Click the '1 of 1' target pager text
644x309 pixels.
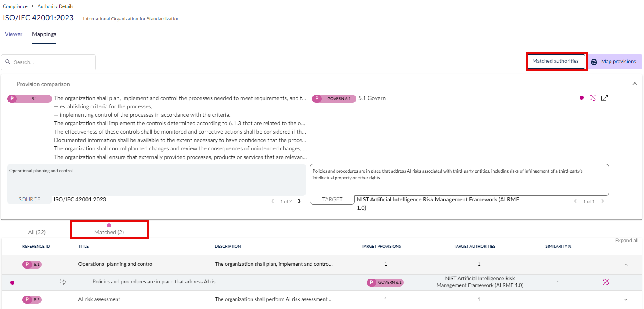tap(589, 201)
